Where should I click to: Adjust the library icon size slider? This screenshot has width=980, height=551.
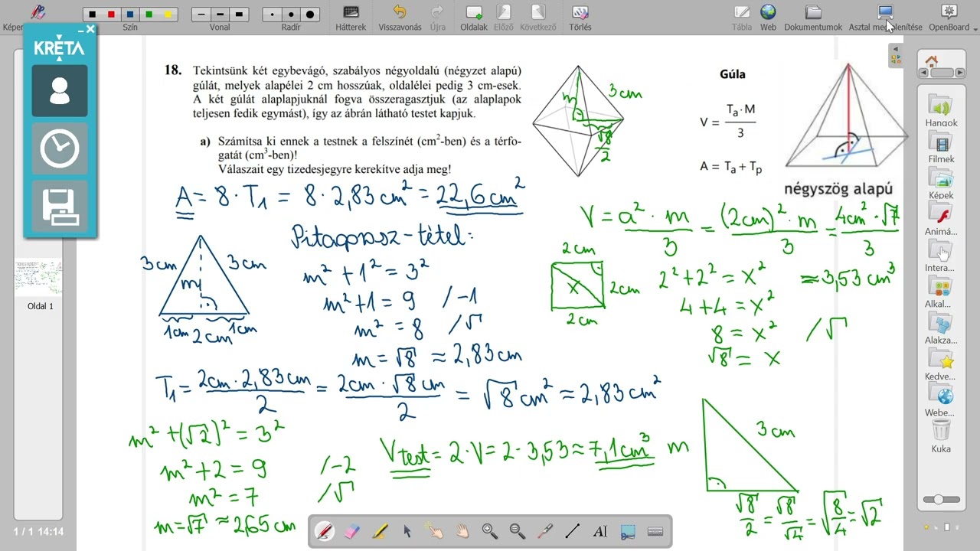(940, 500)
